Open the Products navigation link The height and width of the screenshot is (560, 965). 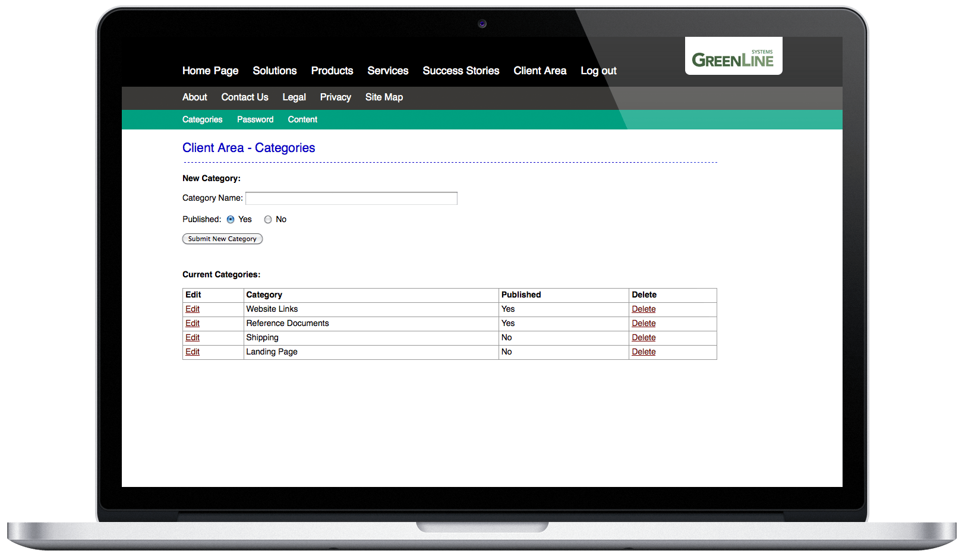[332, 71]
